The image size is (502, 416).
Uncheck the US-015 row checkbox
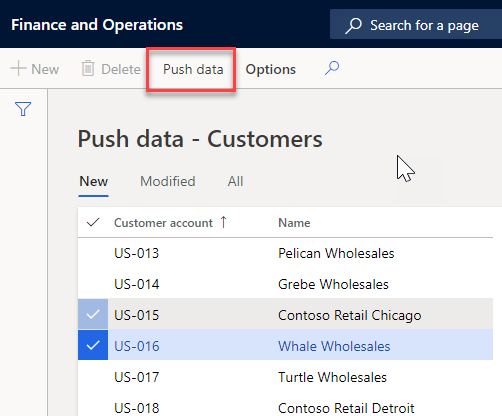(93, 314)
